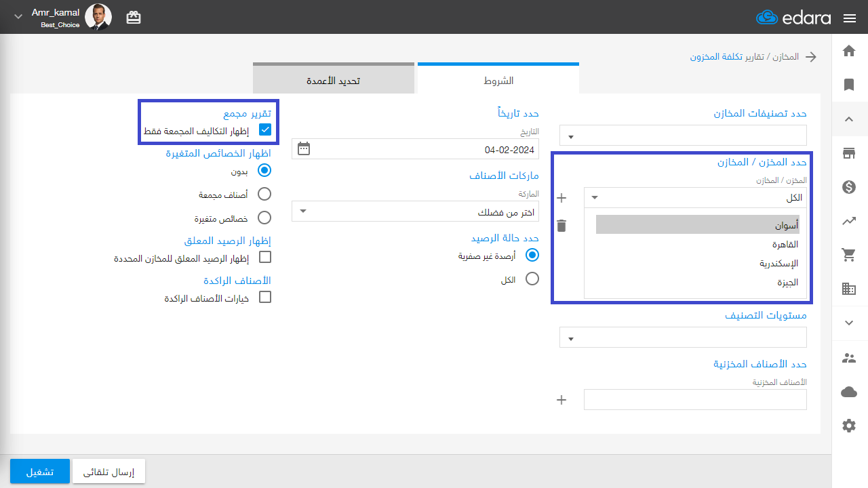Open the shopping cart sidebar icon

tap(849, 255)
